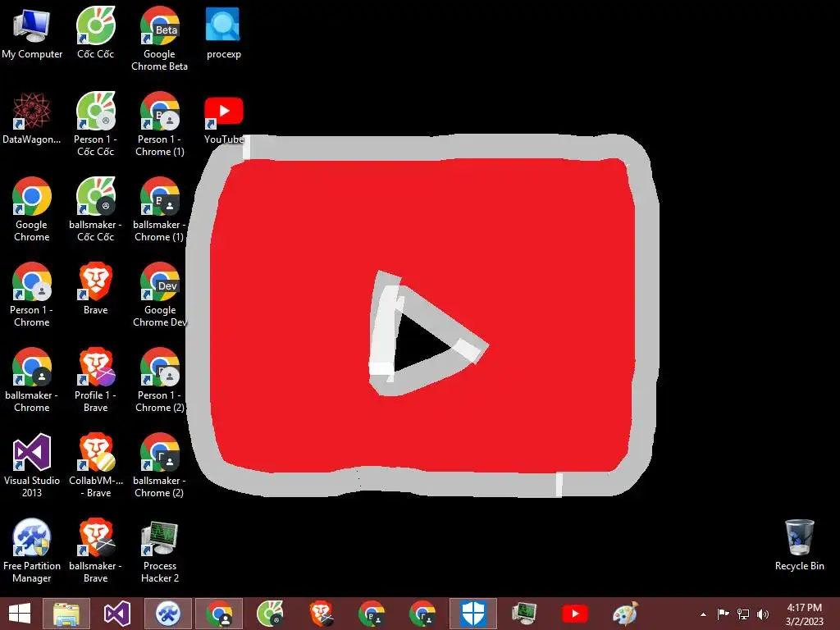The image size is (840, 630).
Task: Select the YouTube desktop shortcut
Action: [223, 118]
